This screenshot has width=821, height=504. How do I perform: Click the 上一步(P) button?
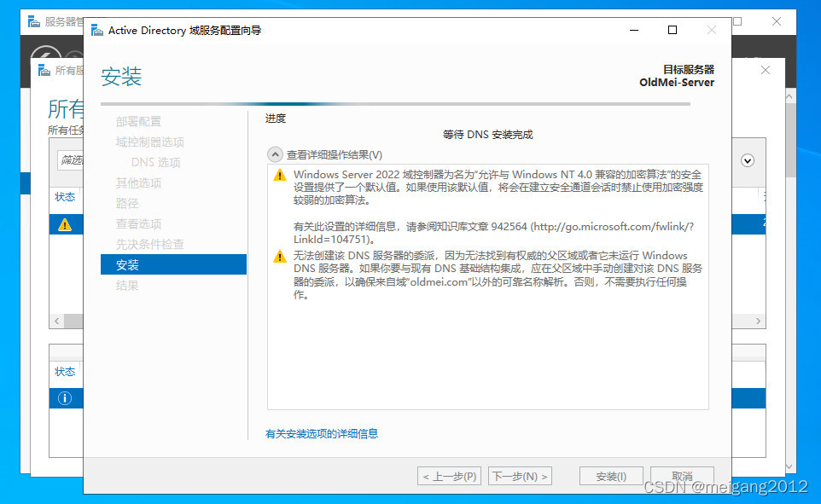[450, 476]
